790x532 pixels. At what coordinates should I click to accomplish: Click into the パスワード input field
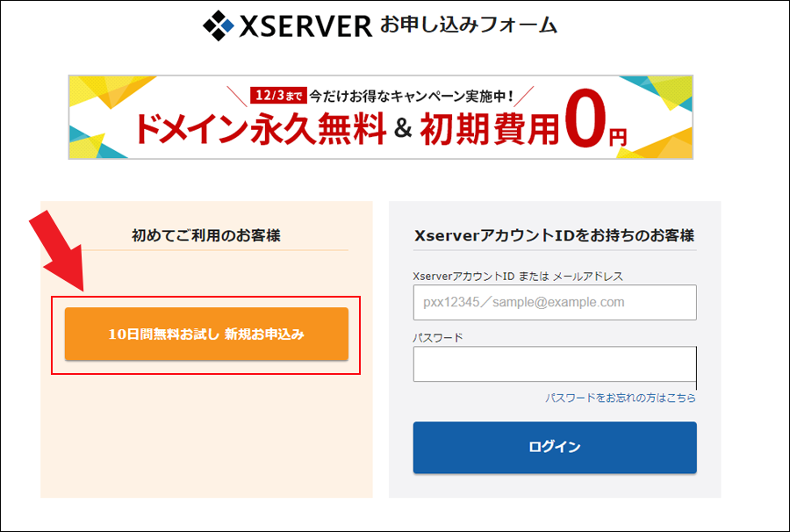pos(555,363)
